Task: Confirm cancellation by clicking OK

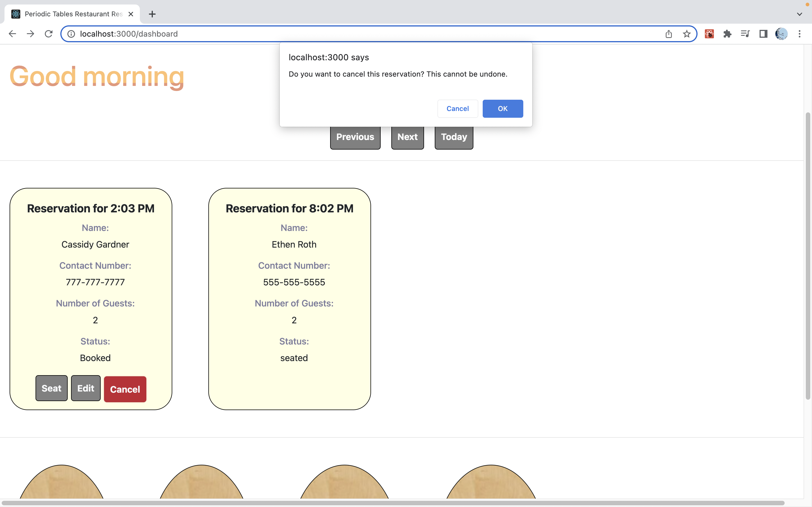Action: click(502, 108)
